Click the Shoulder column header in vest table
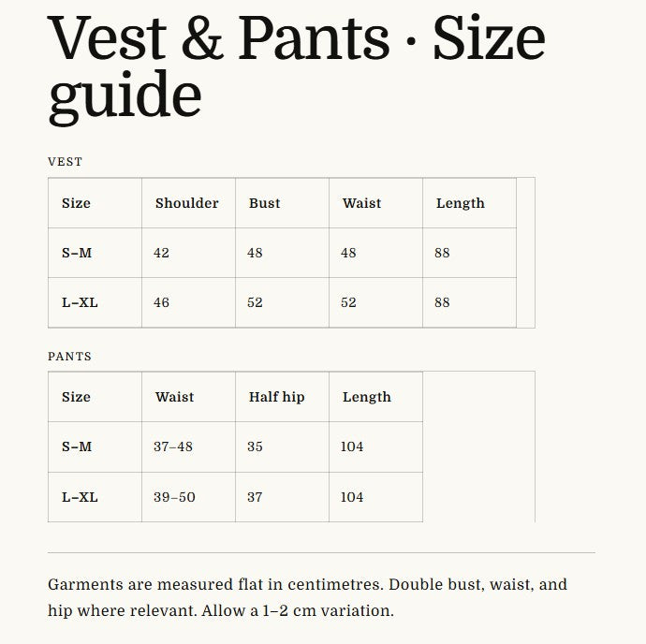This screenshot has width=646, height=644. coord(186,203)
